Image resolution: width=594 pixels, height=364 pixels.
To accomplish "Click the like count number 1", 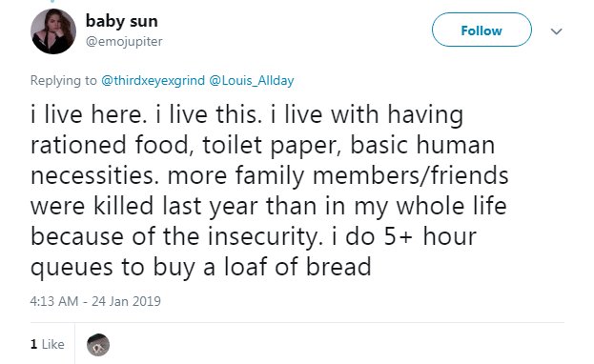I will click(x=33, y=344).
